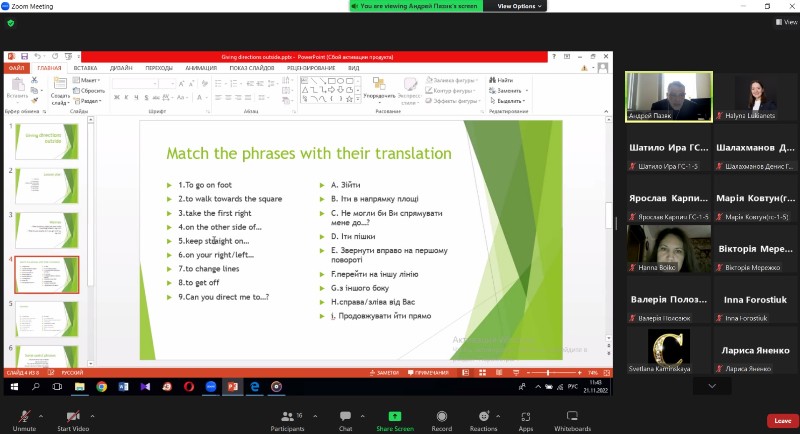
Task: Click the Windows Start button
Action: pos(14,387)
